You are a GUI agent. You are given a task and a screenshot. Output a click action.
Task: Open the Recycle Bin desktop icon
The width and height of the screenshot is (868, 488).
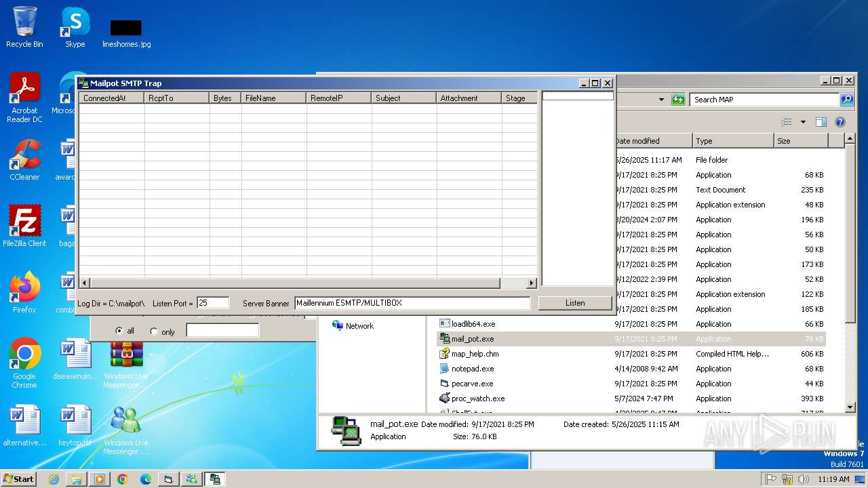coord(24,27)
